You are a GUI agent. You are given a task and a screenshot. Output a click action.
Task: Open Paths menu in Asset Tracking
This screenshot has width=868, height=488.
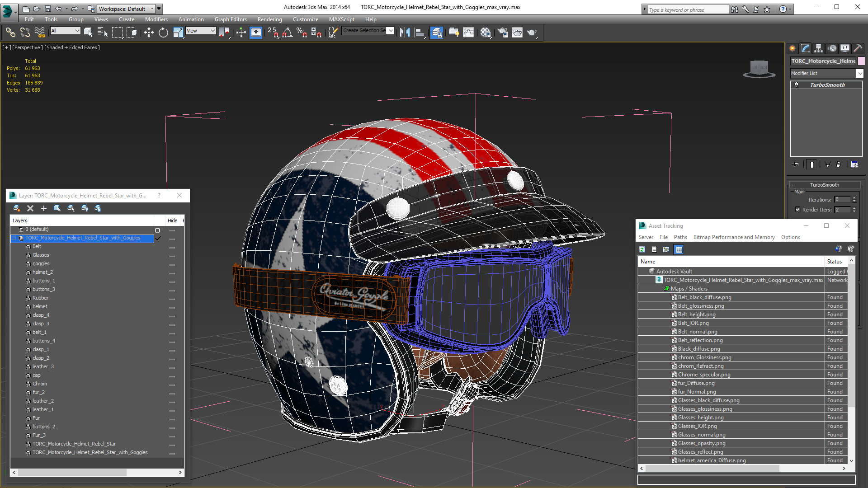[680, 237]
